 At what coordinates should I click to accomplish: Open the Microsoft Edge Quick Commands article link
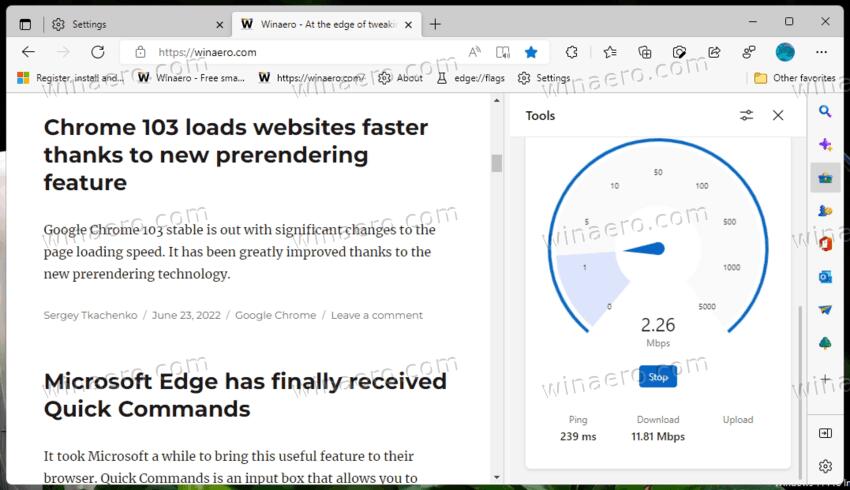(245, 395)
